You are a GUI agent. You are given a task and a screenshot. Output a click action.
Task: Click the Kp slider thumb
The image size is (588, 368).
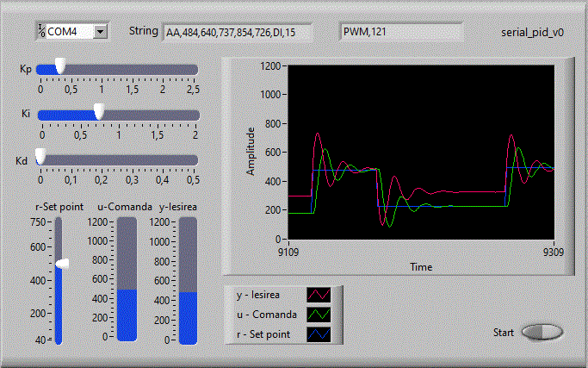(x=59, y=66)
